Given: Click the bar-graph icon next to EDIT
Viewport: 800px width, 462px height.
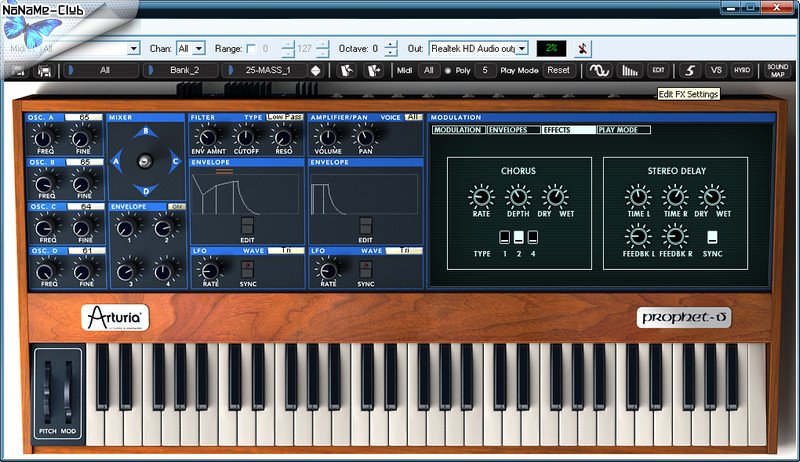Looking at the screenshot, I should [x=629, y=71].
